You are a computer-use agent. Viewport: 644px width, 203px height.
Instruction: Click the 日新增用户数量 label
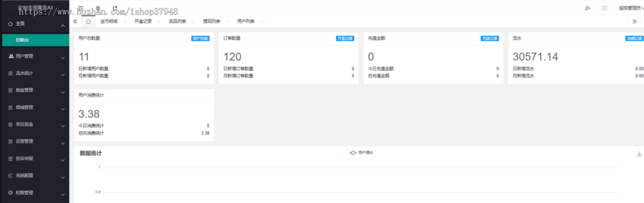tap(93, 69)
